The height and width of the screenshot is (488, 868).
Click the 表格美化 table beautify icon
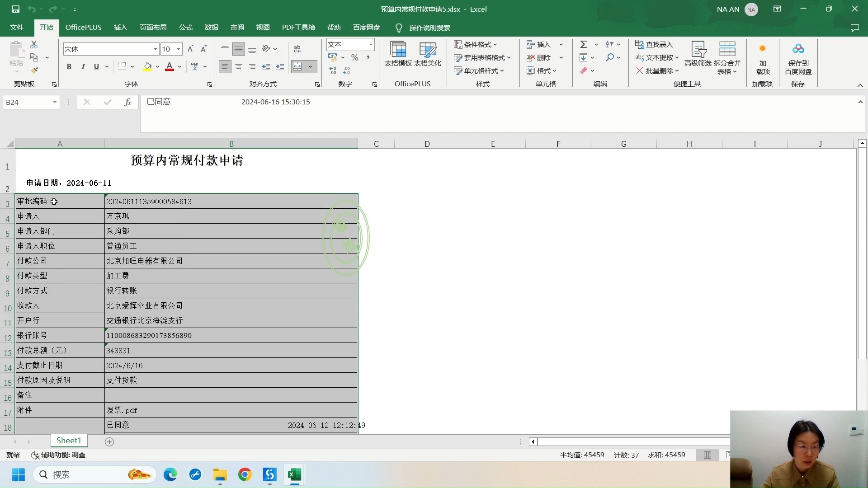pyautogui.click(x=428, y=54)
